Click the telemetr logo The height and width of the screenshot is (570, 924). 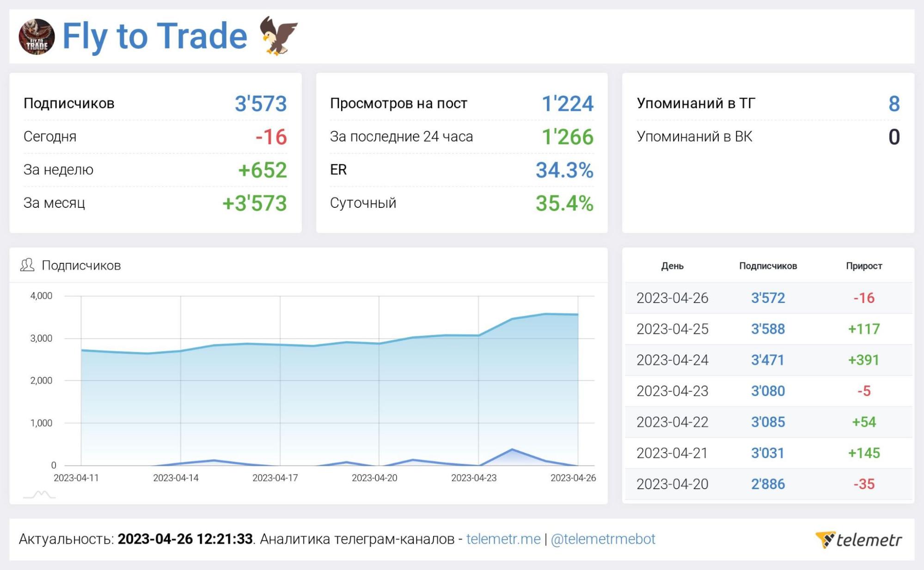coord(858,540)
